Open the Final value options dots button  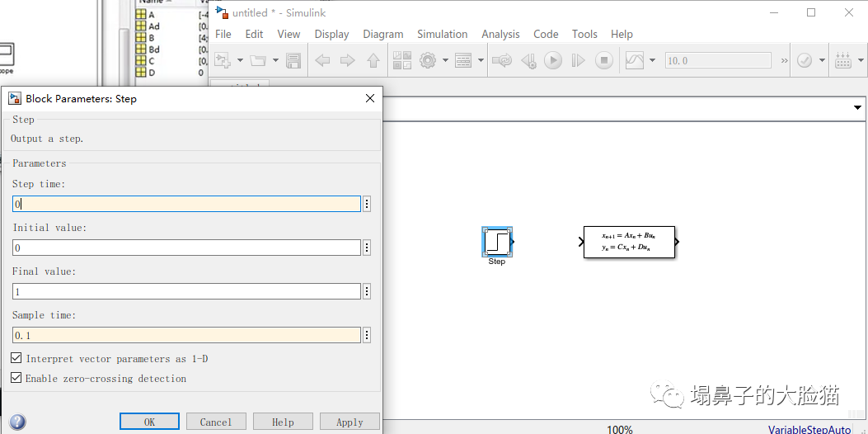pyautogui.click(x=367, y=291)
